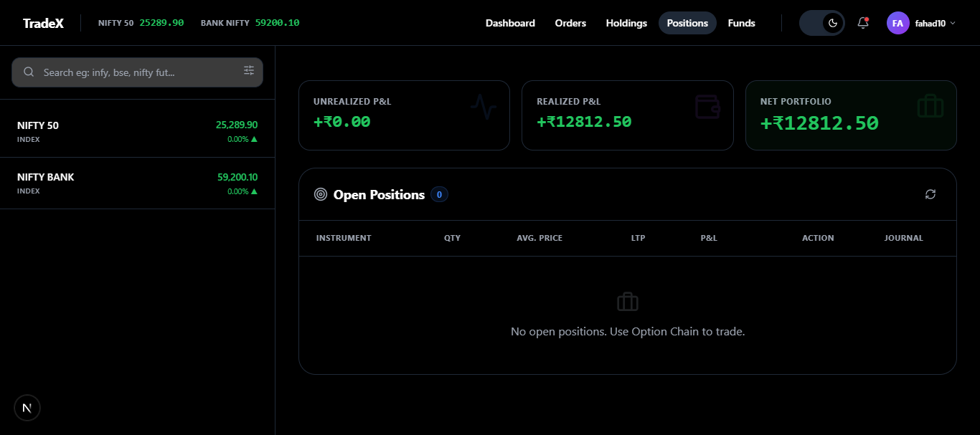Screen dimensions: 980x435
Task: Open the N widget in bottom-left corner
Action: coord(27,407)
